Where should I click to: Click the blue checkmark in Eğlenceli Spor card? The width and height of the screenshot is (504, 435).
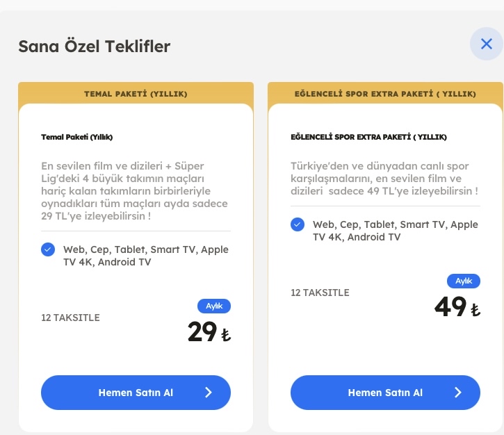click(298, 224)
